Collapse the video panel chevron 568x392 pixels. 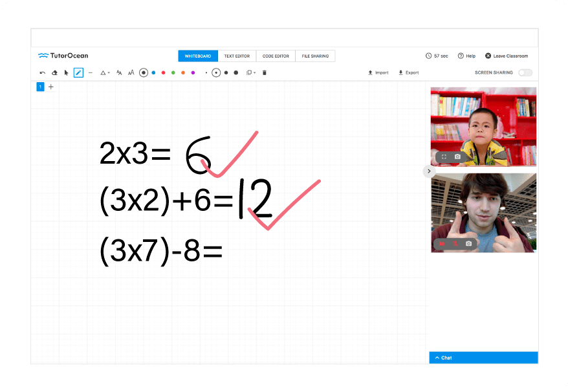click(430, 171)
